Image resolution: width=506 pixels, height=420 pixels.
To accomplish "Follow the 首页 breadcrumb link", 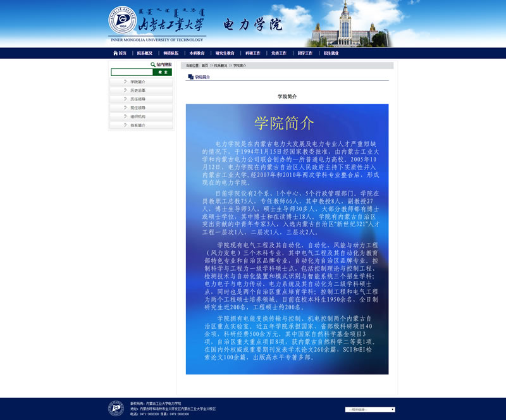I will pos(204,65).
